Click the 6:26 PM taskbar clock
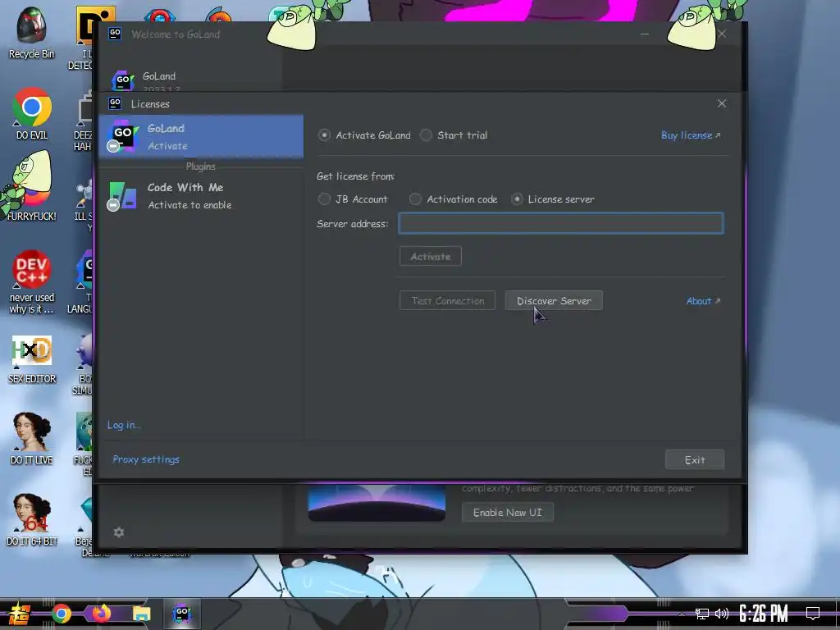 764,614
